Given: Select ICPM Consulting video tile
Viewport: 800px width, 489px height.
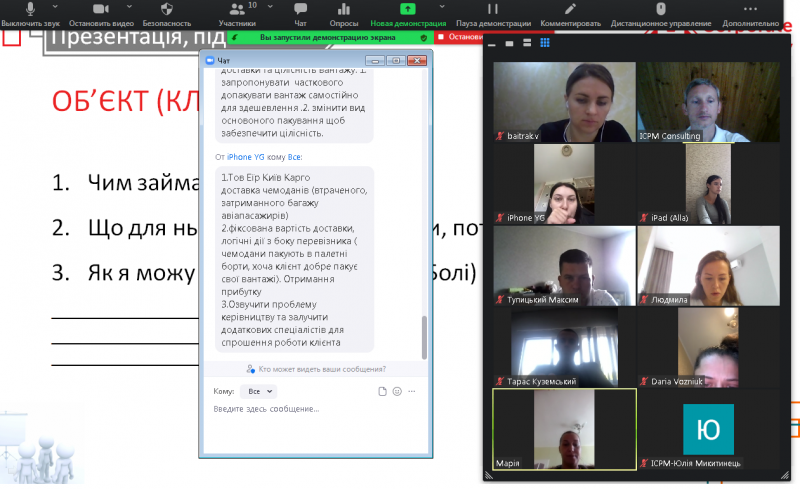Looking at the screenshot, I should (x=708, y=102).
